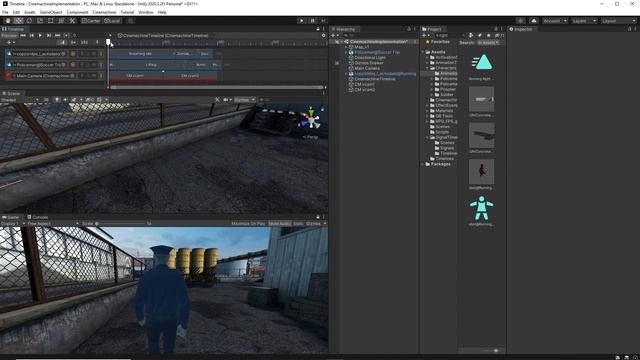Click the Timeline playhead marker
640x360 pixels.
pos(108,42)
